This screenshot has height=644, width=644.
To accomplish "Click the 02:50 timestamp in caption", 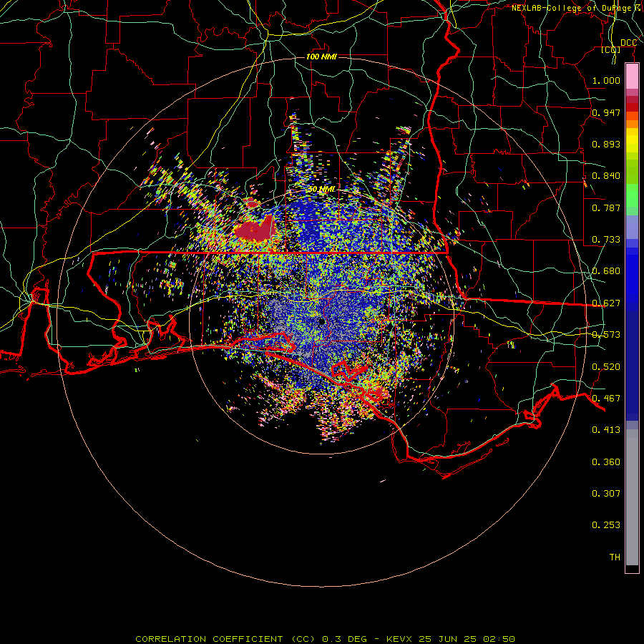I will [499, 639].
